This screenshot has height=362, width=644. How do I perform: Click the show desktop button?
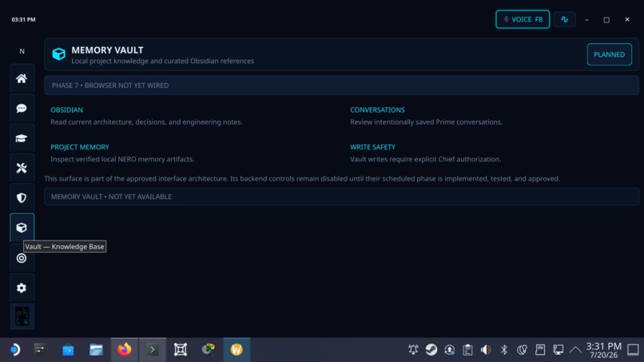(633, 350)
